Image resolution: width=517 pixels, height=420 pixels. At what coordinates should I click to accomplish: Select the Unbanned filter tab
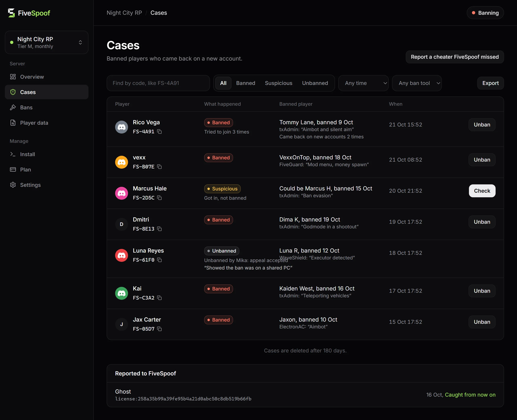(x=315, y=83)
